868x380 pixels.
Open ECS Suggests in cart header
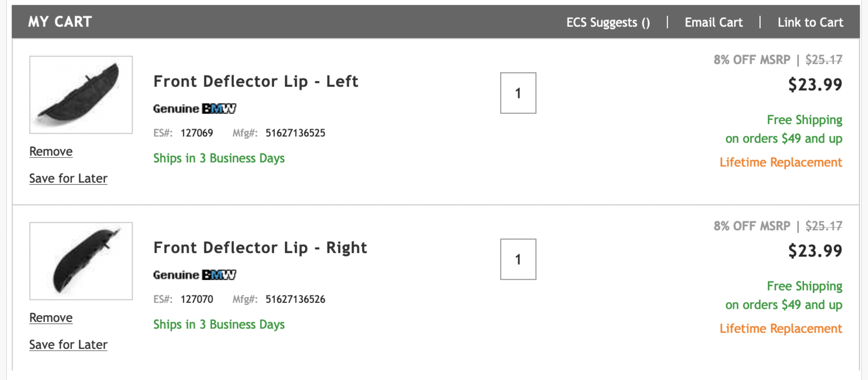tap(608, 22)
